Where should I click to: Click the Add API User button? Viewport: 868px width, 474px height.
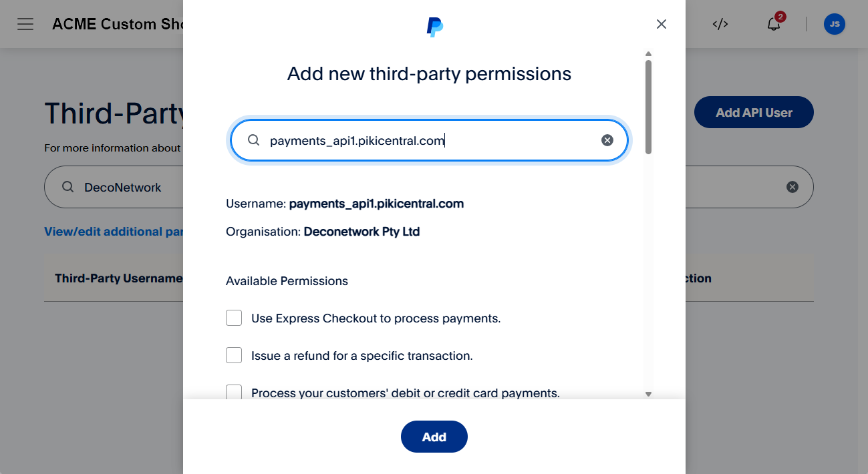click(753, 112)
